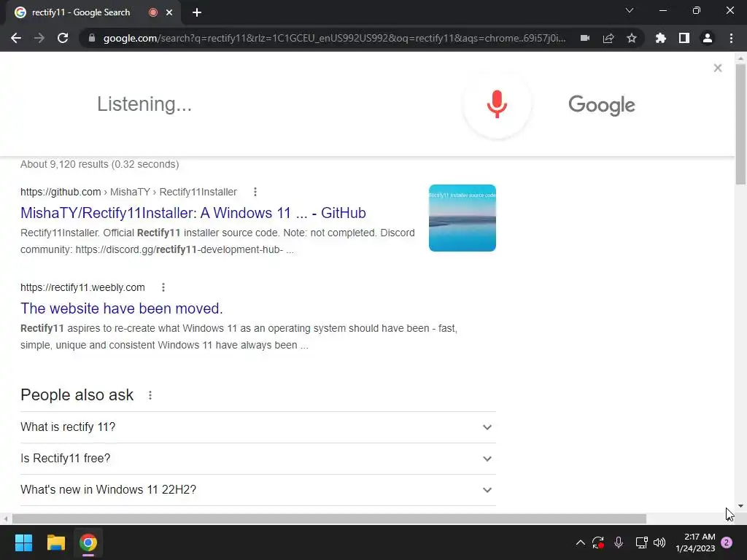Open the Chrome profile avatar menu
This screenshot has height=560, width=747.
click(708, 38)
